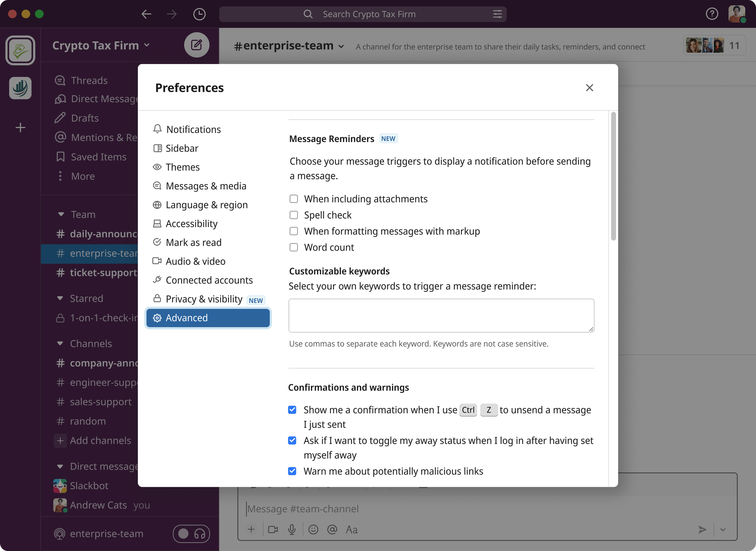Expand the #enterprise-team channel chevron
The image size is (756, 551).
pyautogui.click(x=341, y=47)
